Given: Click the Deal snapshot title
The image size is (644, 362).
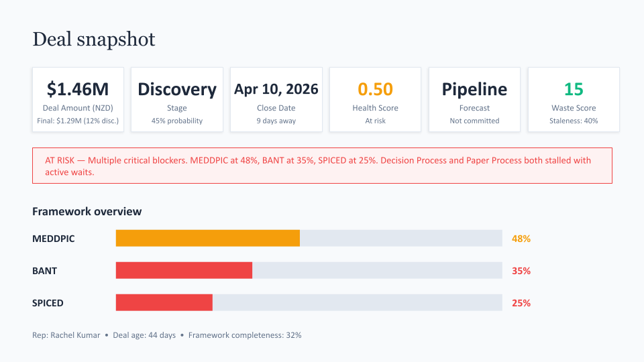Looking at the screenshot, I should 94,39.
